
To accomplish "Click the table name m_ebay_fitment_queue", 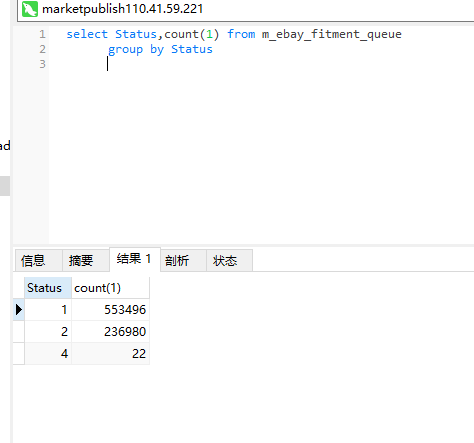I will (331, 34).
